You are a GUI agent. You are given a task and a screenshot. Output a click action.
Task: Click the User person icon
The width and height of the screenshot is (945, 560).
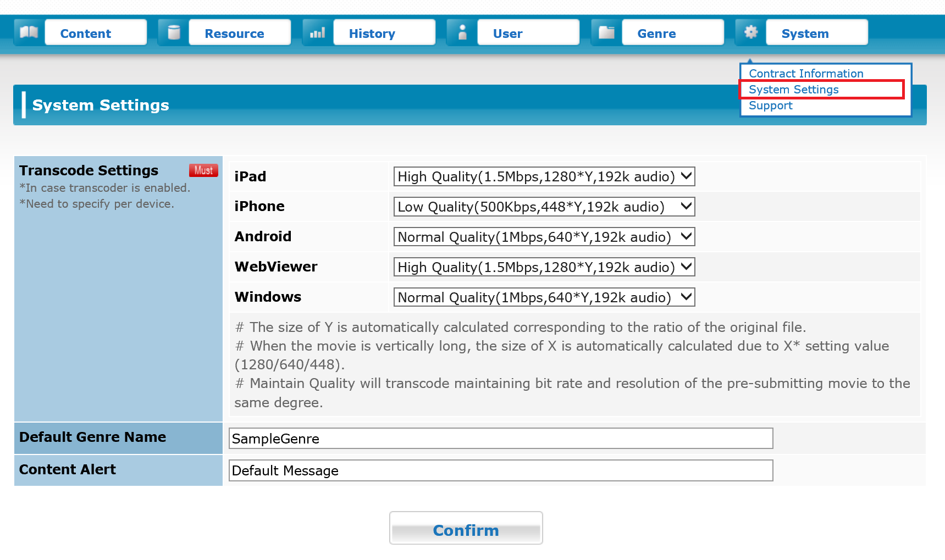[462, 32]
